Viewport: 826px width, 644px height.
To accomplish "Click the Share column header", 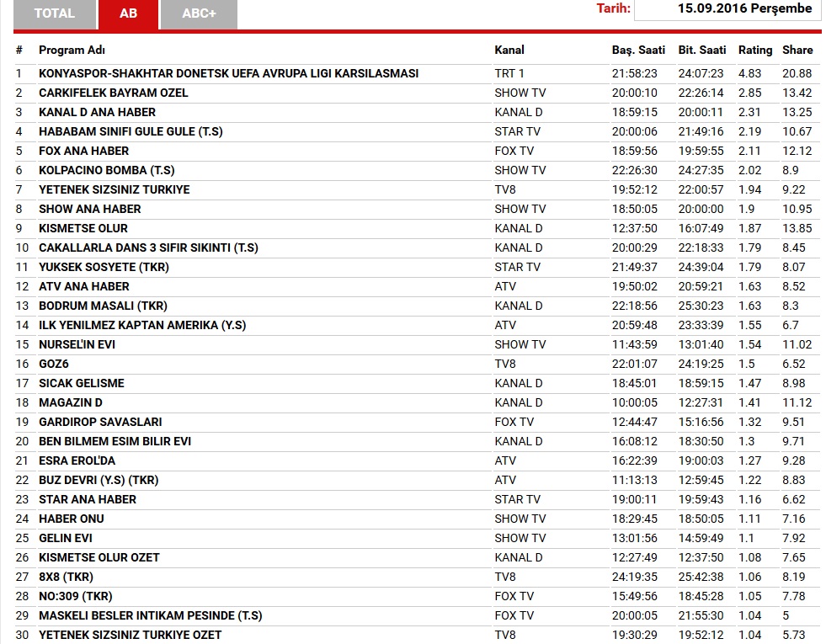I will click(797, 51).
